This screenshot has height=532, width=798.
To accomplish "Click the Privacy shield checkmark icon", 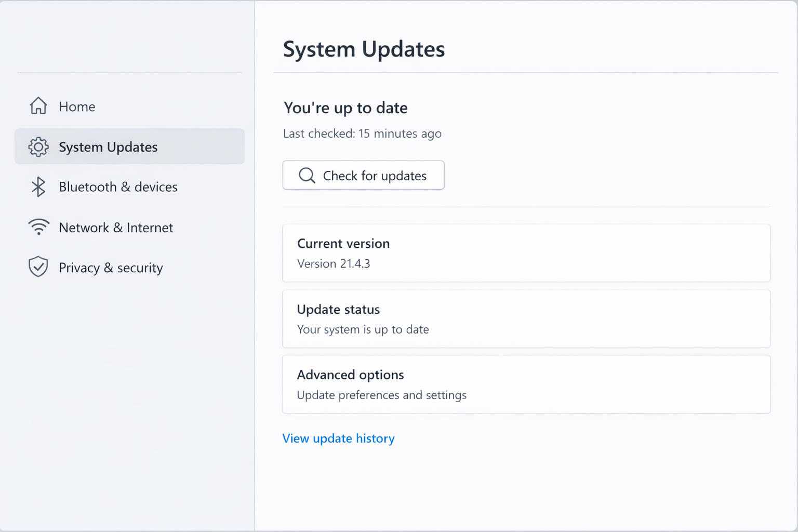I will tap(38, 267).
